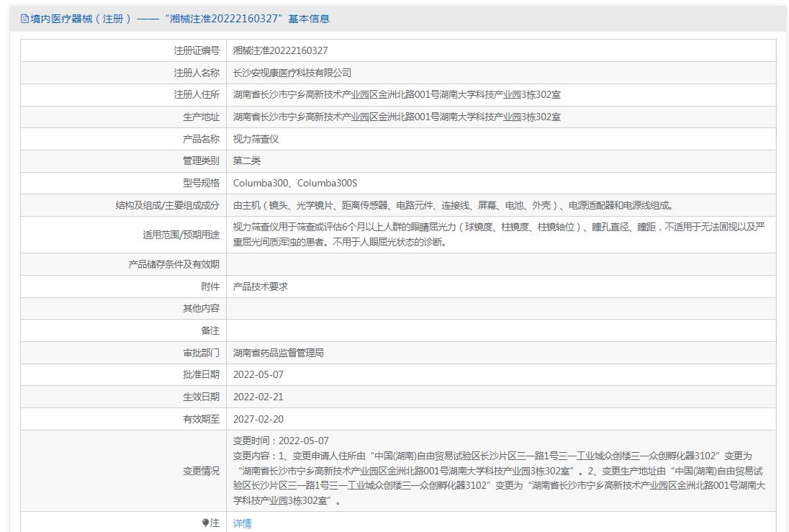Click approval department 湖南省药品监督管理局
This screenshot has height=532, width=789.
278,353
